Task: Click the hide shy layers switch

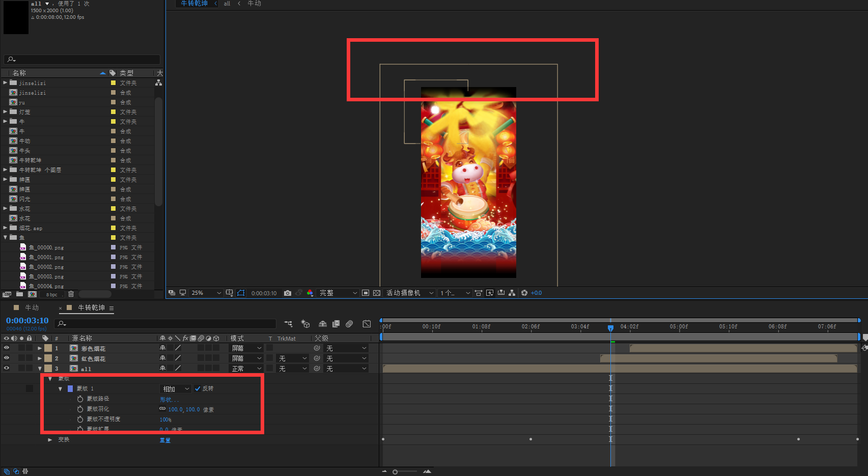Action: coord(323,324)
